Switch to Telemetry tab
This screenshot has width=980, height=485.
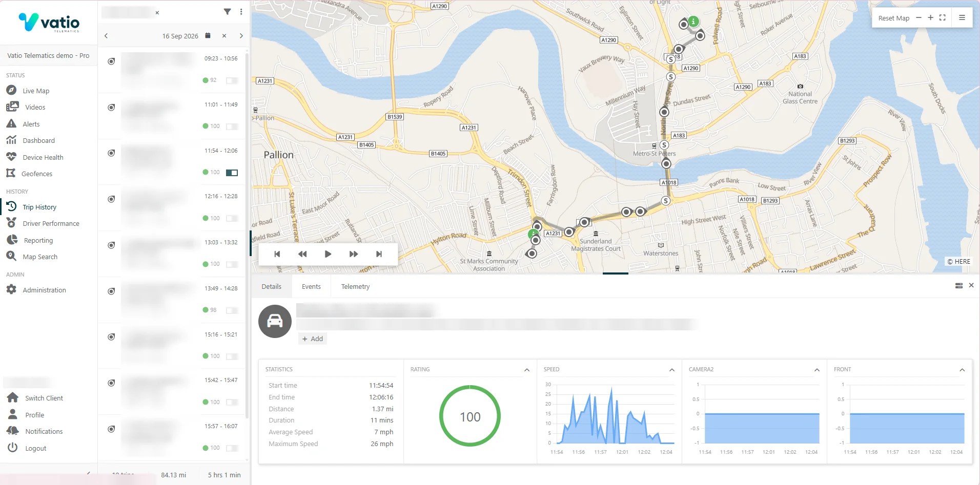point(355,287)
